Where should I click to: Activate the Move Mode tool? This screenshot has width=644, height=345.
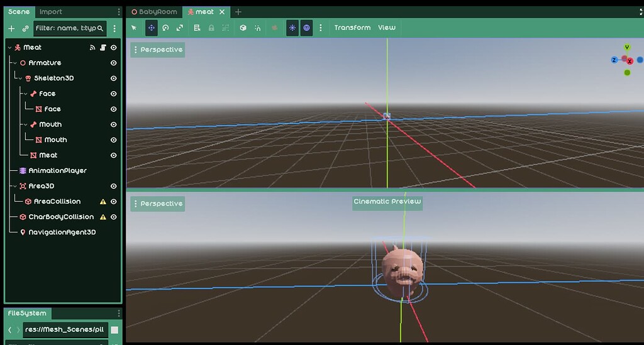pyautogui.click(x=151, y=28)
